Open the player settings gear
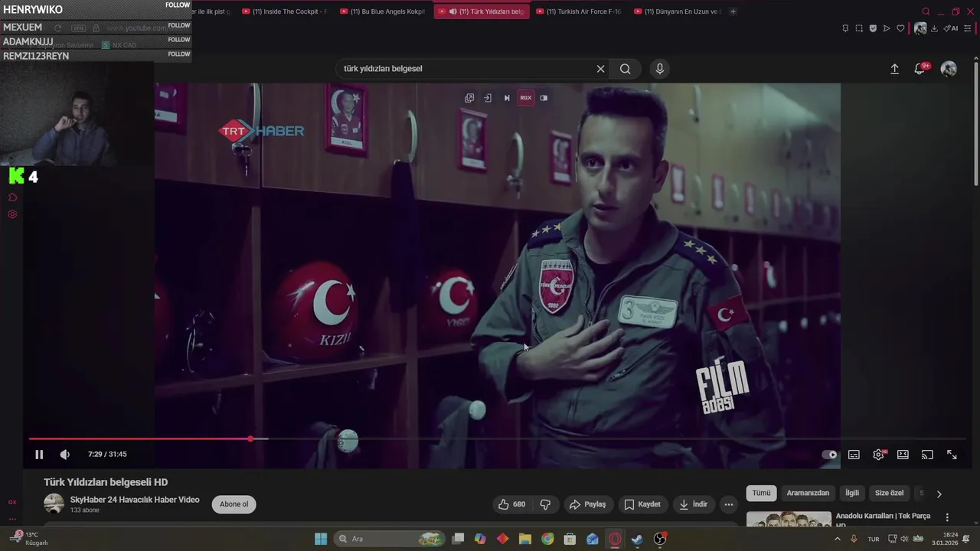Image resolution: width=980 pixels, height=551 pixels. point(878,455)
